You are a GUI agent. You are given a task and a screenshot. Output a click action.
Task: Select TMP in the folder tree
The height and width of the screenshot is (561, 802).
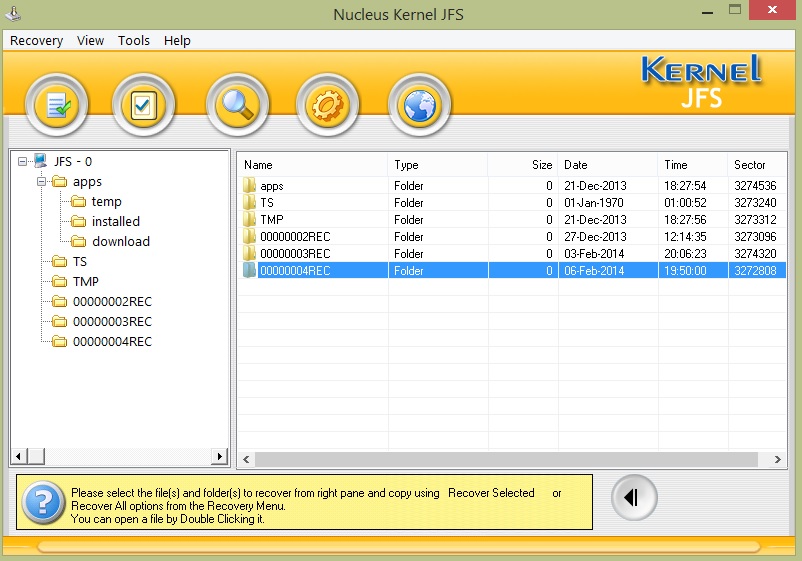[85, 282]
